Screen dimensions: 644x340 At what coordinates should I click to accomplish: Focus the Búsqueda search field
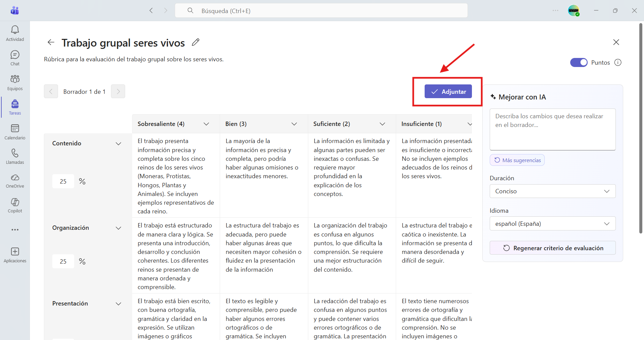[321, 10]
